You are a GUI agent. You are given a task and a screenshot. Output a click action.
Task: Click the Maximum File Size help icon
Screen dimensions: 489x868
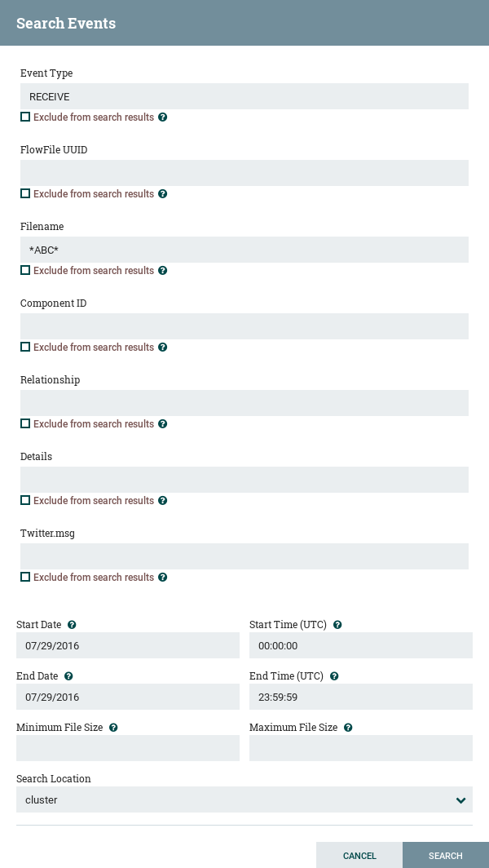(x=348, y=728)
